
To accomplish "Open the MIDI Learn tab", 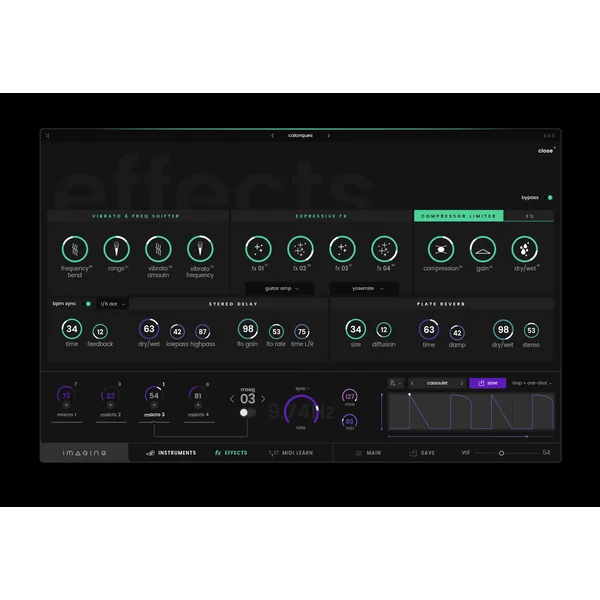I will pyautogui.click(x=291, y=453).
